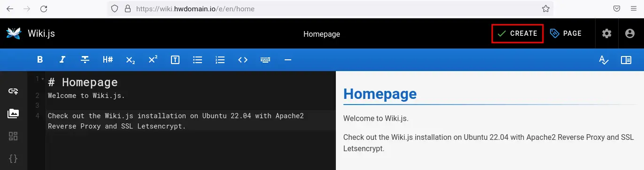The image size is (644, 170).
Task: Insert a horizontal rule
Action: point(288,60)
